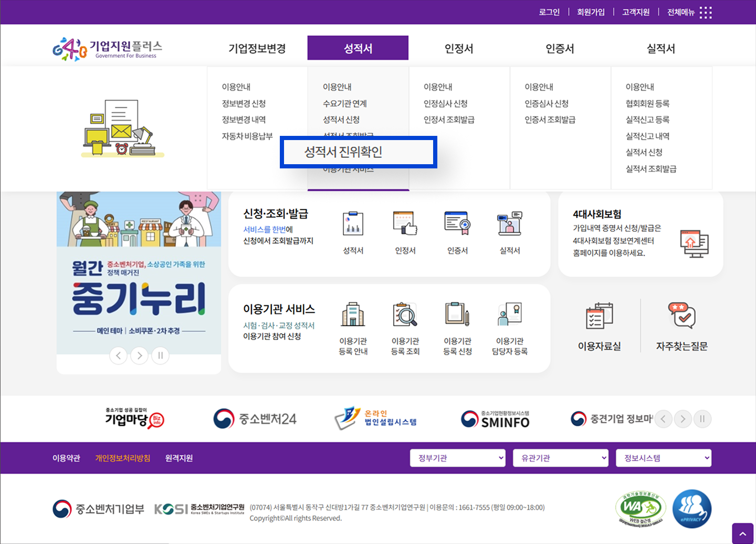This screenshot has width=756, height=544.
Task: Open the 인정서 top navigation menu
Action: [458, 49]
